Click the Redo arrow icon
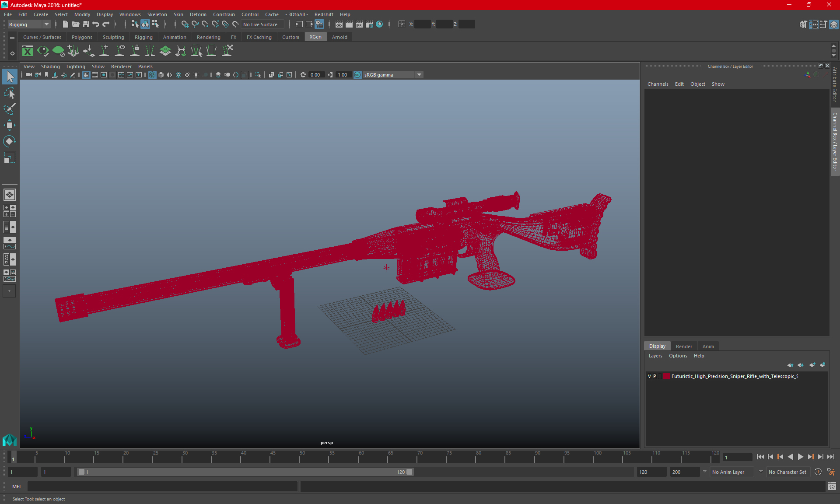The height and width of the screenshot is (504, 840). pyautogui.click(x=106, y=24)
